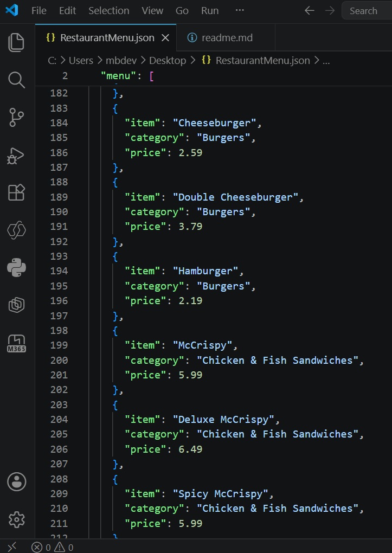Open the Run menu
This screenshot has height=553, width=392.
point(210,11)
